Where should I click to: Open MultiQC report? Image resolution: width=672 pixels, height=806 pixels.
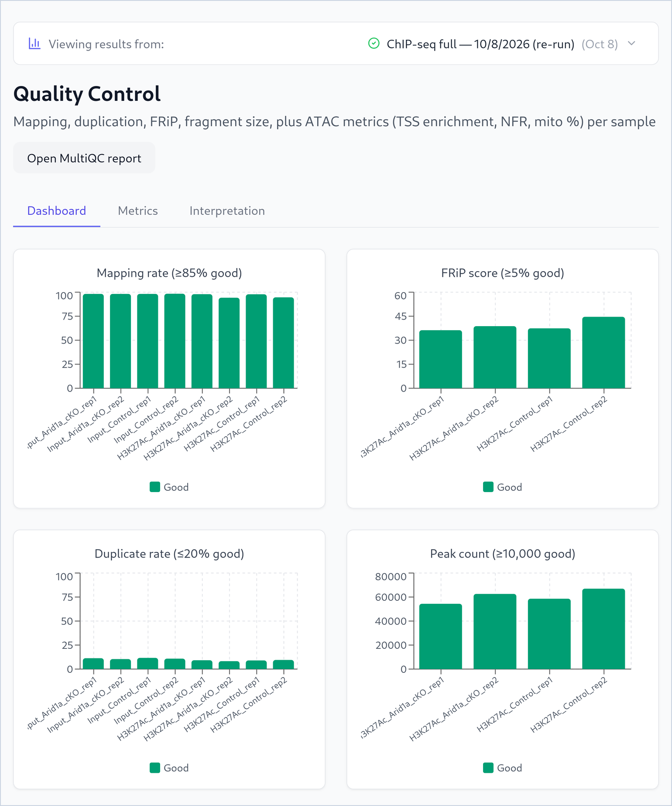[84, 158]
